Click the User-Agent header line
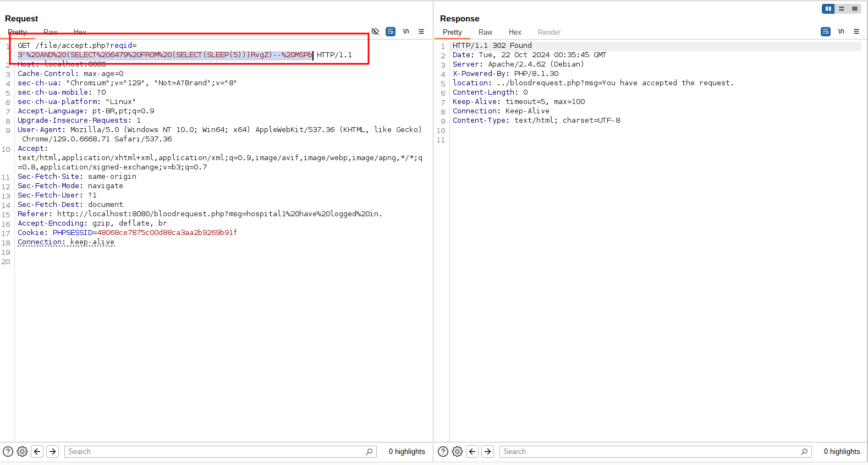 219,134
